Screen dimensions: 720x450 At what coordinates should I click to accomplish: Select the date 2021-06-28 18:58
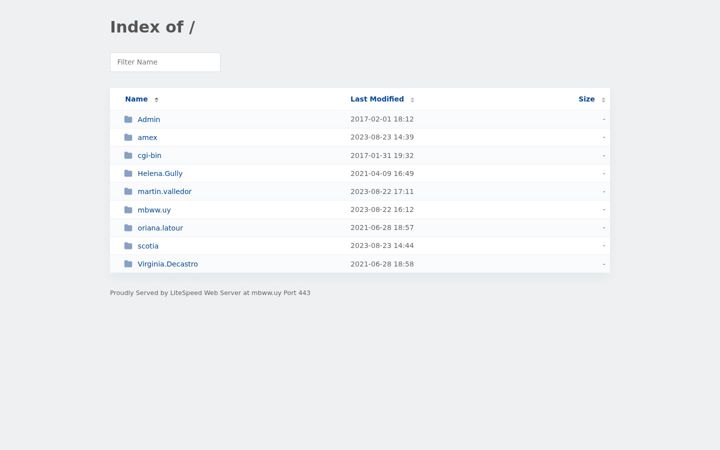[382, 264]
